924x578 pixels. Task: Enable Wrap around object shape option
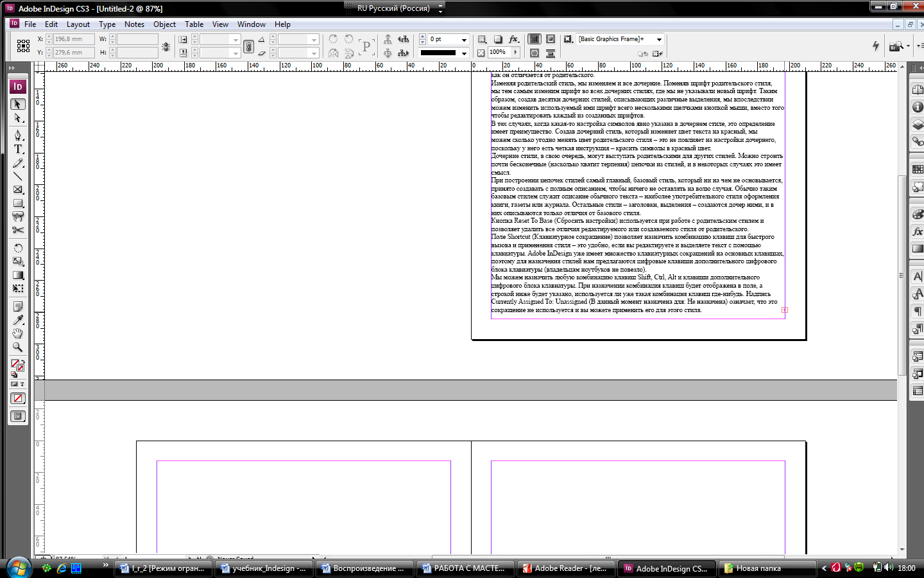[534, 53]
